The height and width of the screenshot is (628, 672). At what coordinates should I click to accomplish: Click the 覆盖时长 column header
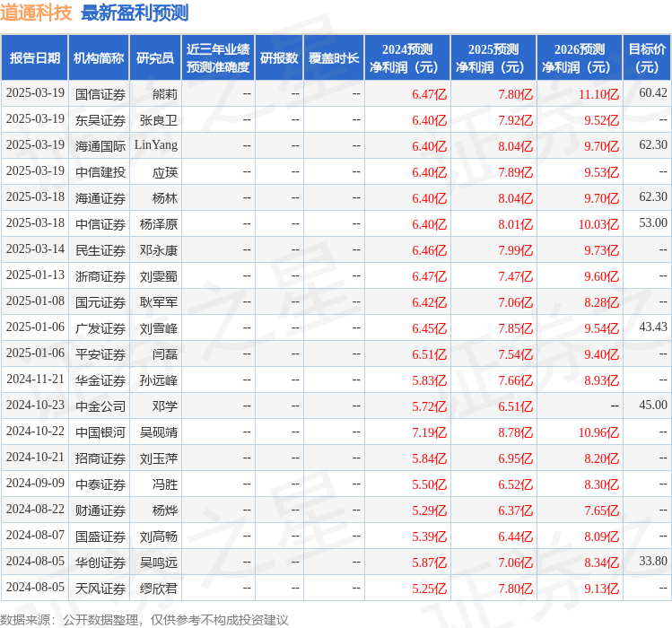coord(334,58)
